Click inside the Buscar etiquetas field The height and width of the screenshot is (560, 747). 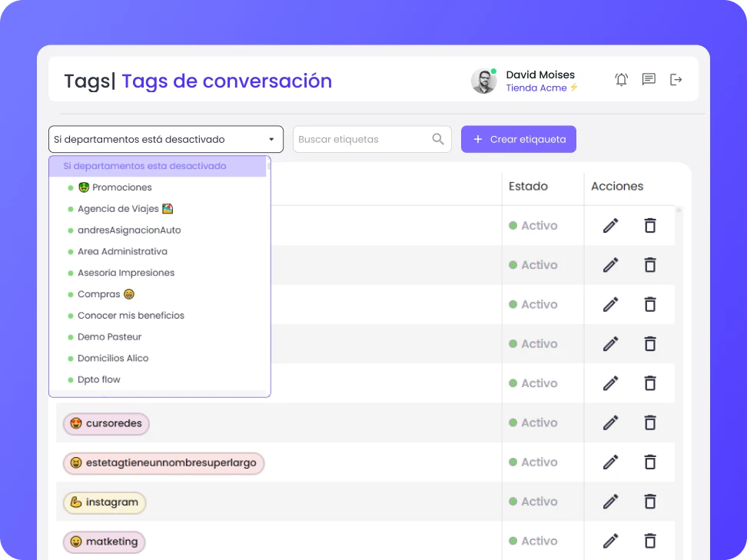coord(361,139)
